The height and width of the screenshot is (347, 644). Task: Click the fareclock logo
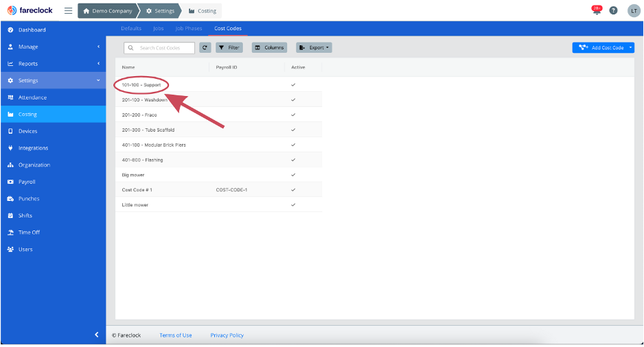click(30, 11)
